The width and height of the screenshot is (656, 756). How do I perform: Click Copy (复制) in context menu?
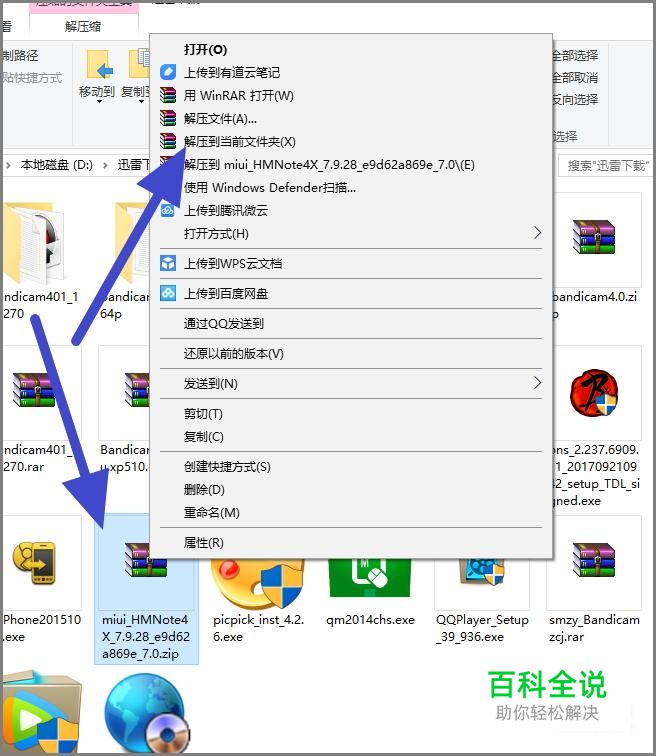(203, 437)
